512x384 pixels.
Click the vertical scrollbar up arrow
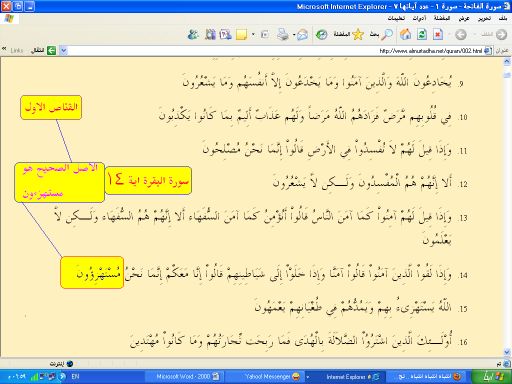(x=507, y=62)
